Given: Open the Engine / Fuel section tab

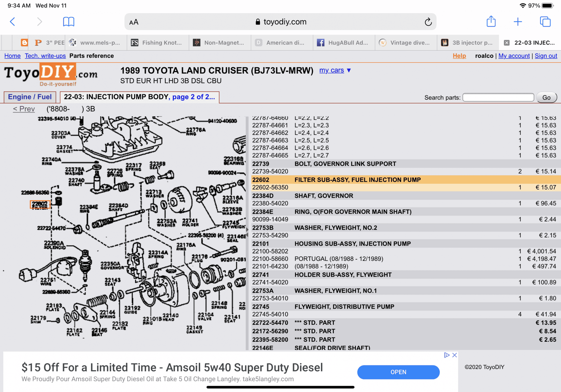Looking at the screenshot, I should (30, 97).
